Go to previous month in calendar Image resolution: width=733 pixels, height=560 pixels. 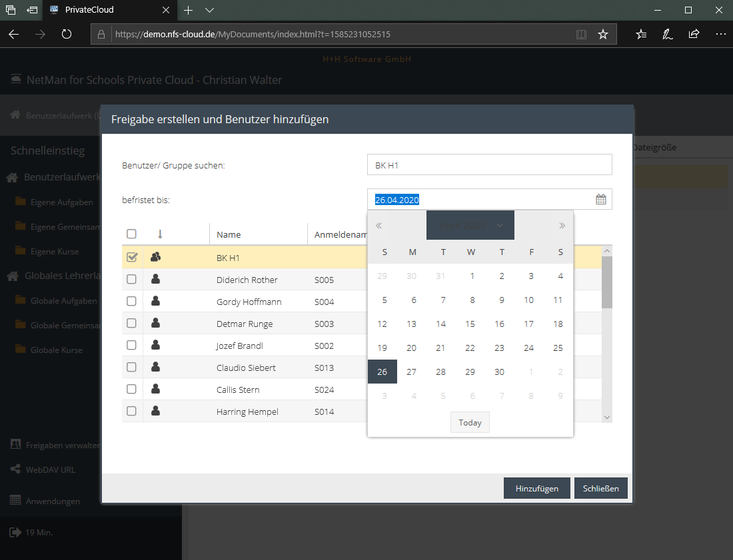[378, 226]
